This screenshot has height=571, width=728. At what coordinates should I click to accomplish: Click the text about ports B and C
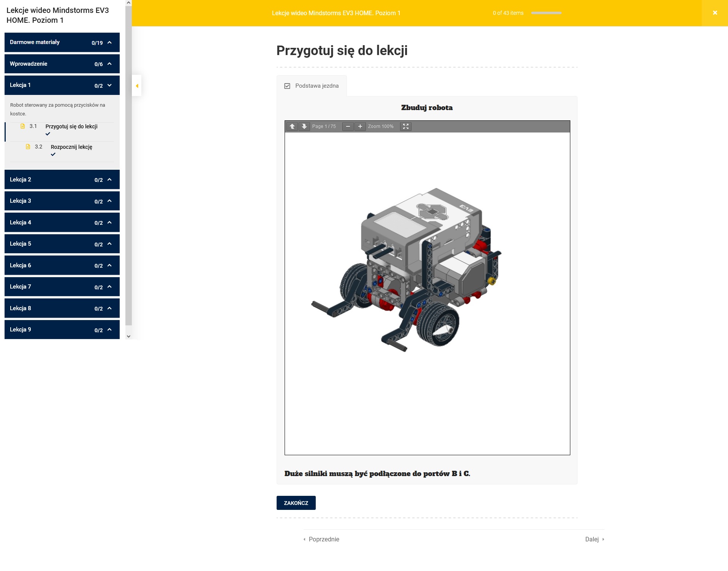(377, 473)
